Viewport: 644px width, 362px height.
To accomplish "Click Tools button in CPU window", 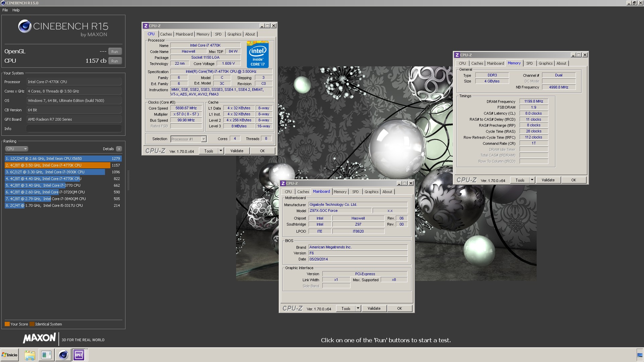I will point(209,151).
